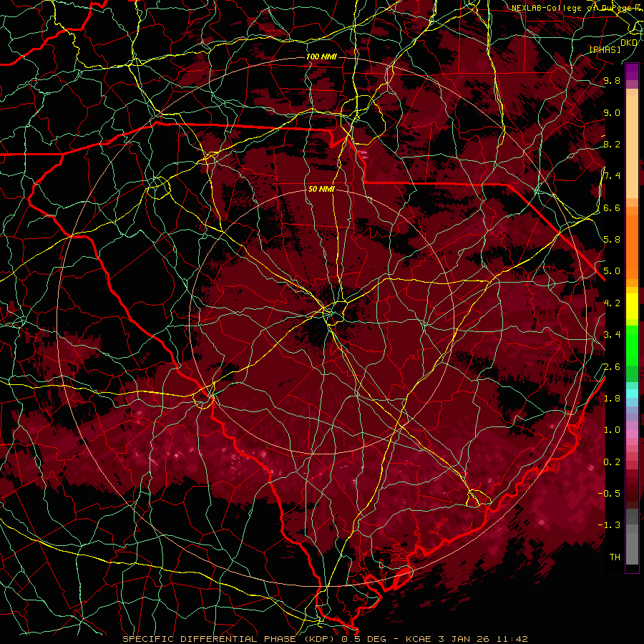The image size is (644, 644).
Task: Click the -0.5 value on the color scale
Action: point(610,494)
